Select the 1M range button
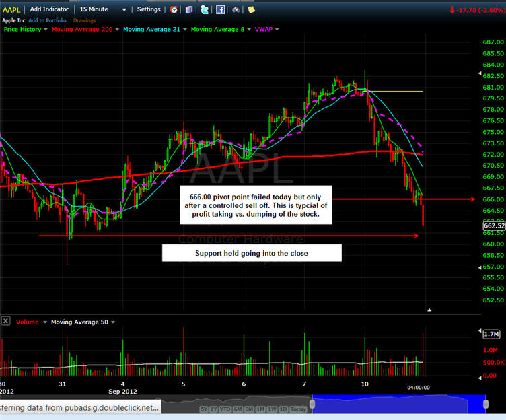 [260, 409]
